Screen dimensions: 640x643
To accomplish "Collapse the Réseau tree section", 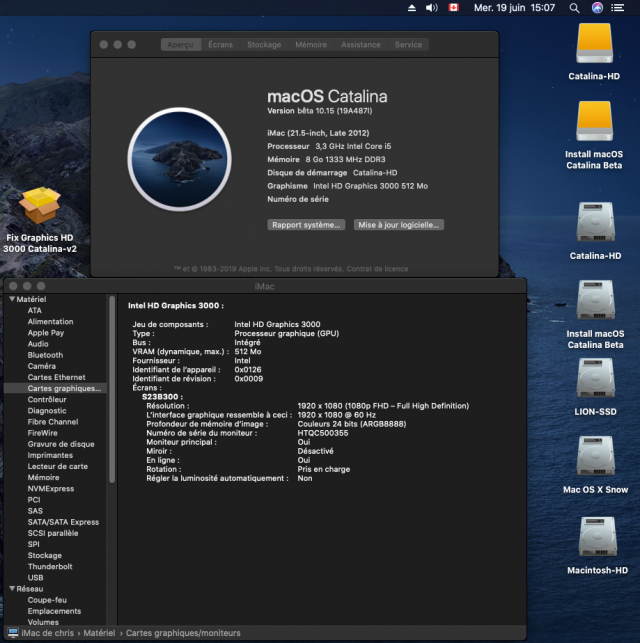I will 12,588.
